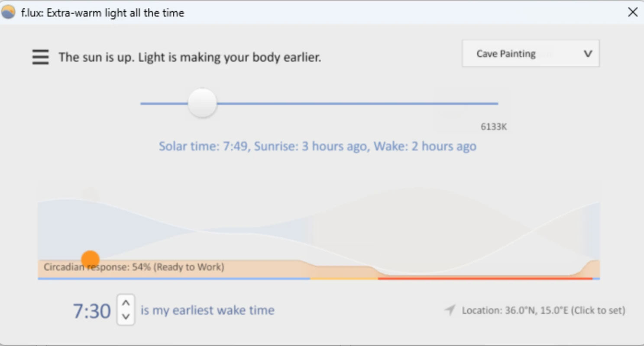The image size is (644, 346).
Task: Click the red bedtime segment on timeline
Action: tap(485, 279)
